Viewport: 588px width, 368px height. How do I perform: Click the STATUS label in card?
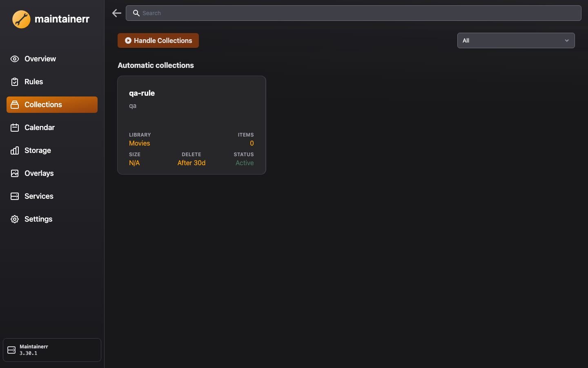(244, 155)
